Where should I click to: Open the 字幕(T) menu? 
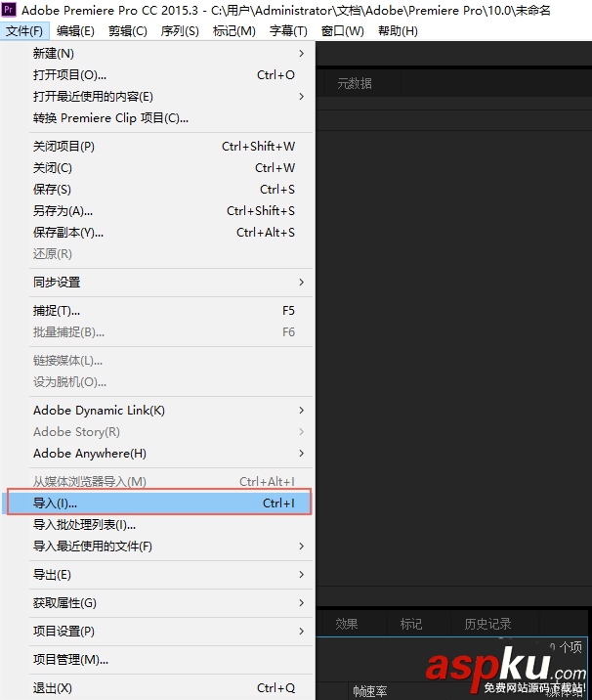click(x=288, y=31)
